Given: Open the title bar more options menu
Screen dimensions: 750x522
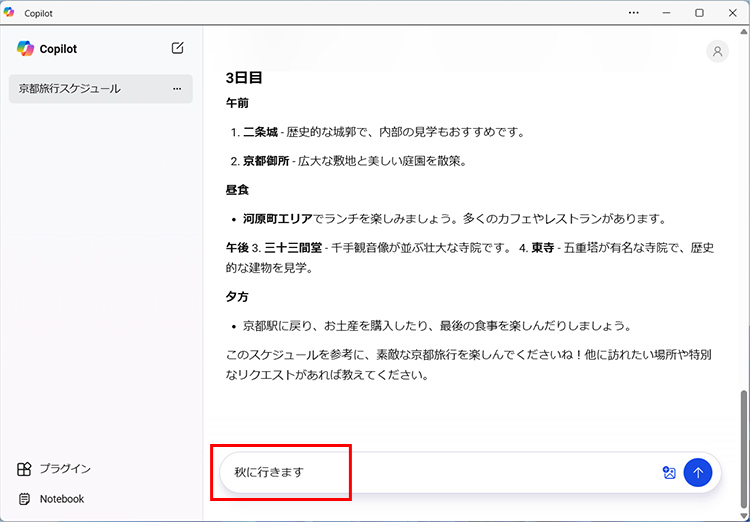Looking at the screenshot, I should coord(633,12).
